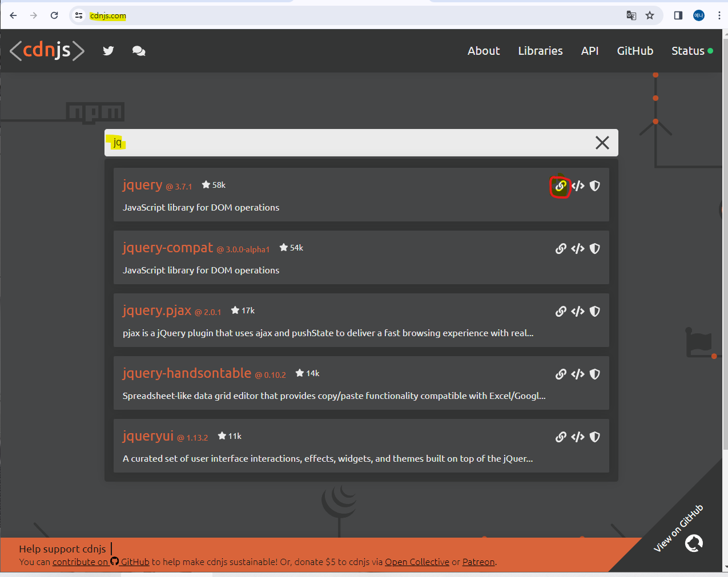Open the jqueryui library page
This screenshot has height=577, width=728.
(148, 436)
